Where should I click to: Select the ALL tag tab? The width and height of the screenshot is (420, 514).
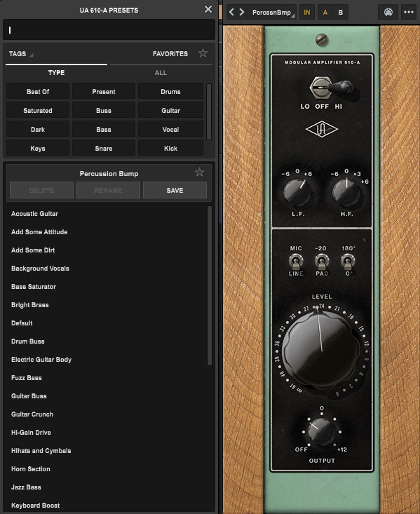(161, 73)
